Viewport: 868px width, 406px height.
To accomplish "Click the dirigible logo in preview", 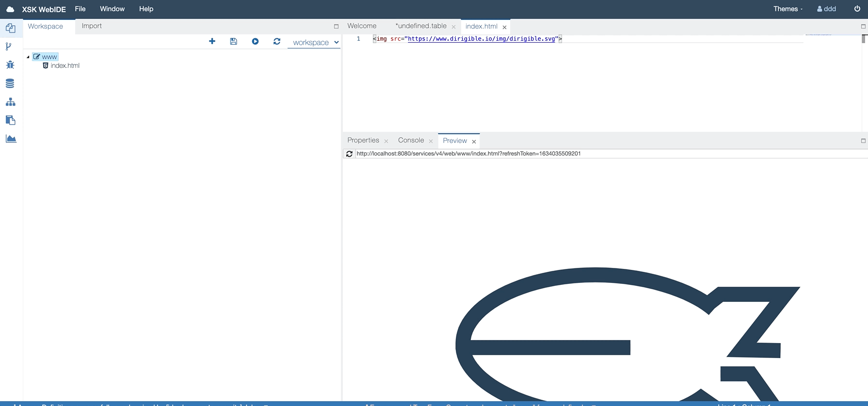I will [627, 334].
